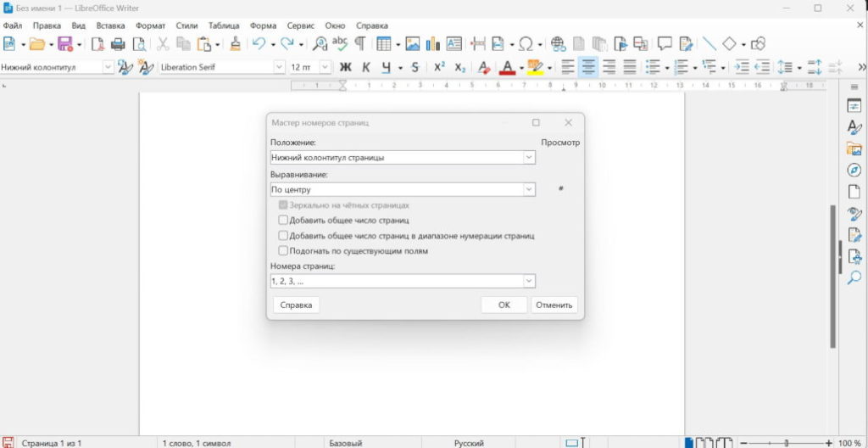The image size is (868, 448).
Task: Click the Insert special character Omega icon
Action: coord(526,44)
